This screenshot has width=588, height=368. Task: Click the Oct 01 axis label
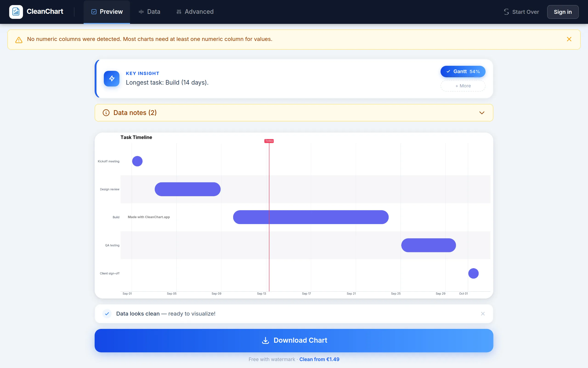click(x=463, y=294)
